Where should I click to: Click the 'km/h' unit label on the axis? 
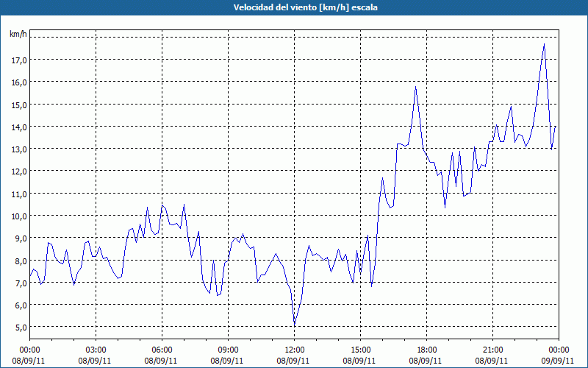[18, 34]
